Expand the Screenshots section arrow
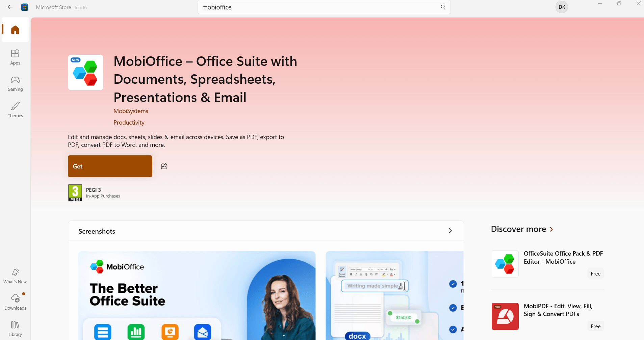644x340 pixels. coord(450,231)
